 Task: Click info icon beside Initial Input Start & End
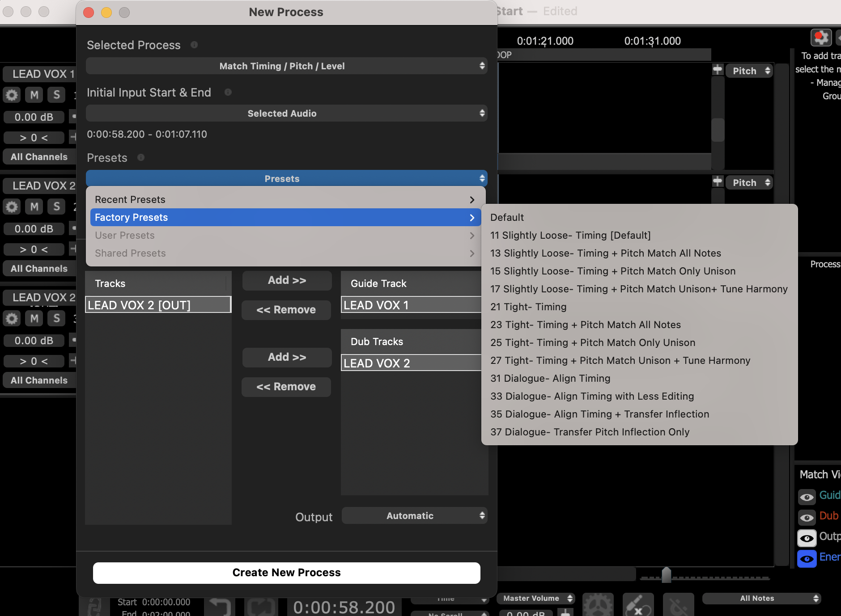(x=228, y=92)
